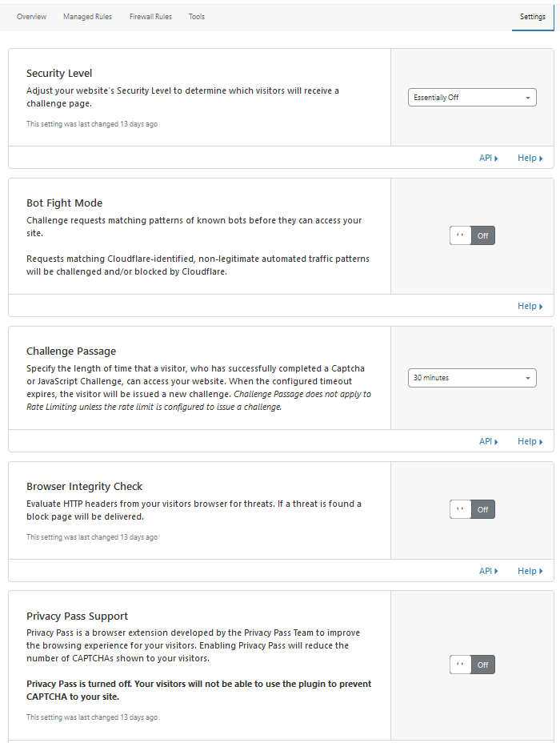
Task: Toggle Bot Fight Mode switch on
Action: (472, 236)
